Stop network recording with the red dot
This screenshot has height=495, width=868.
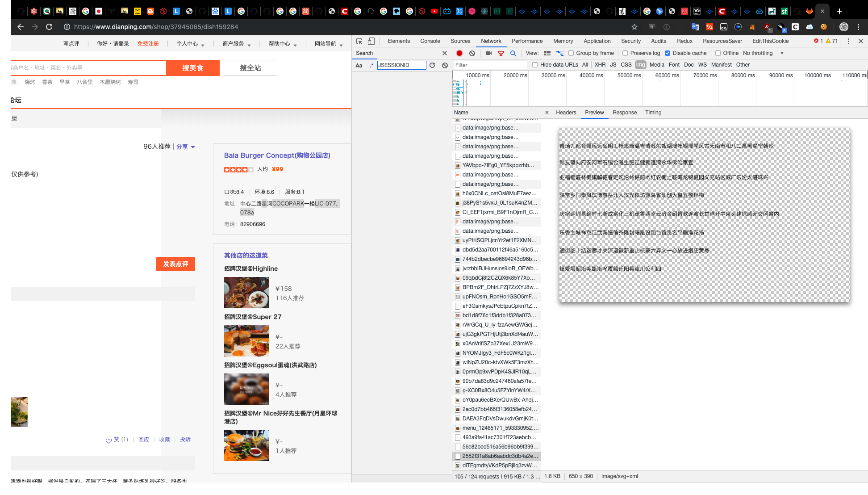[459, 53]
